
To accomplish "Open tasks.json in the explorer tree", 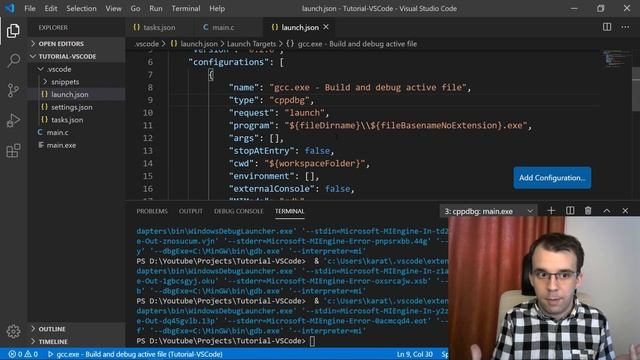I will 76,120.
